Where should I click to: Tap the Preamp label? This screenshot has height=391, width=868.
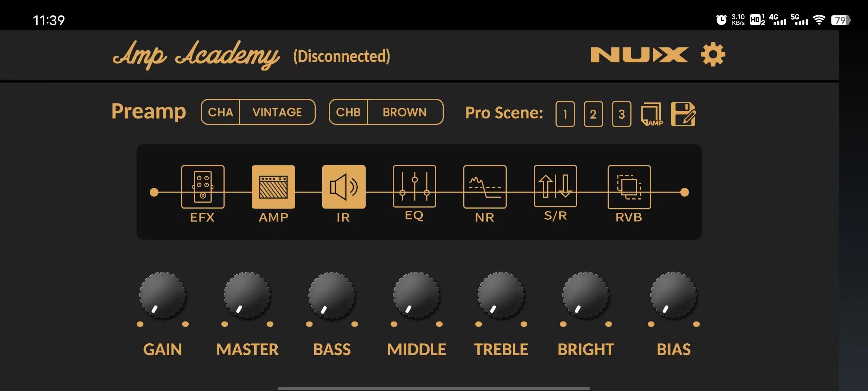149,112
